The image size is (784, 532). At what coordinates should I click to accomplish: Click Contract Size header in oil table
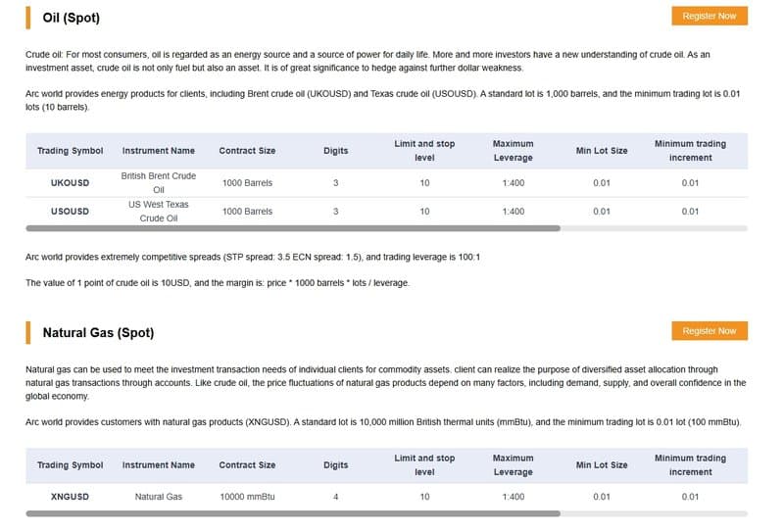[x=247, y=151]
